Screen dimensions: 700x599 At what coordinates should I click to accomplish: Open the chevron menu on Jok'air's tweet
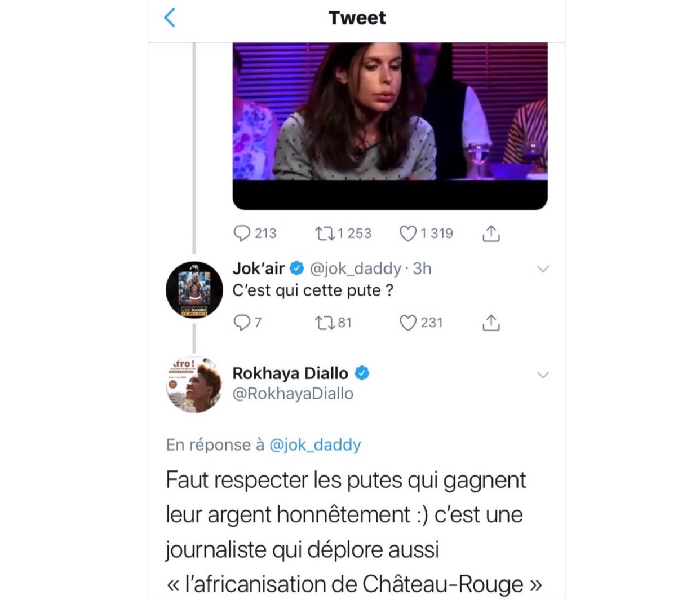543,269
